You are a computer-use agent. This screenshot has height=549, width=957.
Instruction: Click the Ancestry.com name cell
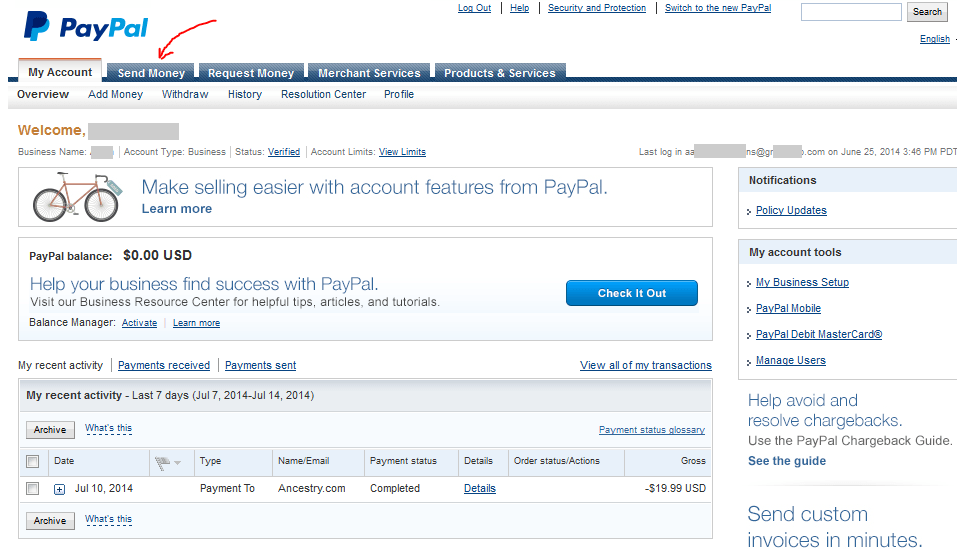[312, 489]
